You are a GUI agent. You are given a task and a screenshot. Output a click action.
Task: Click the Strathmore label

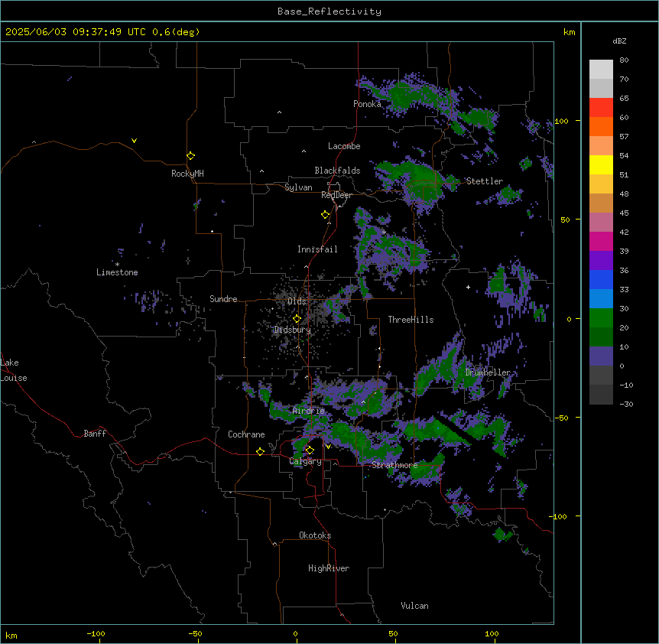click(x=394, y=465)
